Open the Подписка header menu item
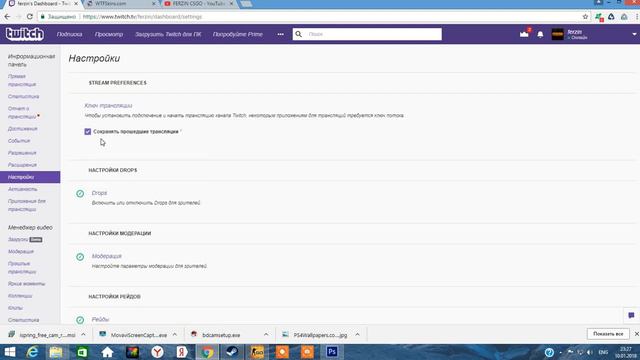The image size is (640, 360). [69, 34]
